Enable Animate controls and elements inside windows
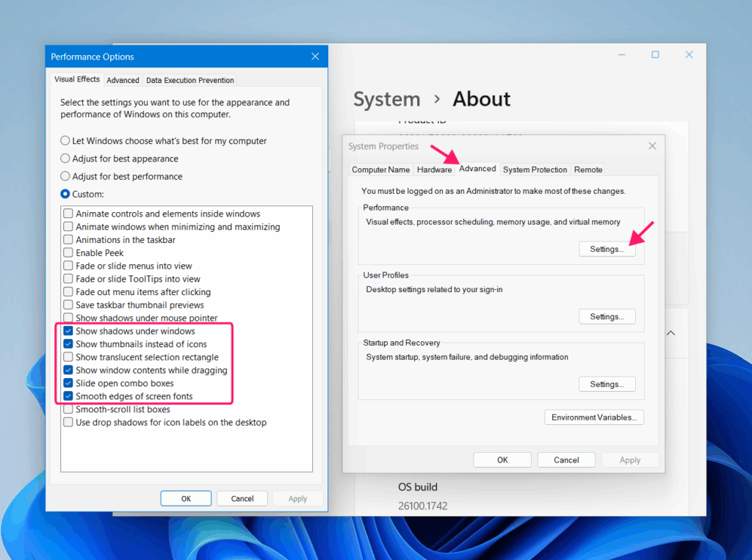 tap(68, 214)
